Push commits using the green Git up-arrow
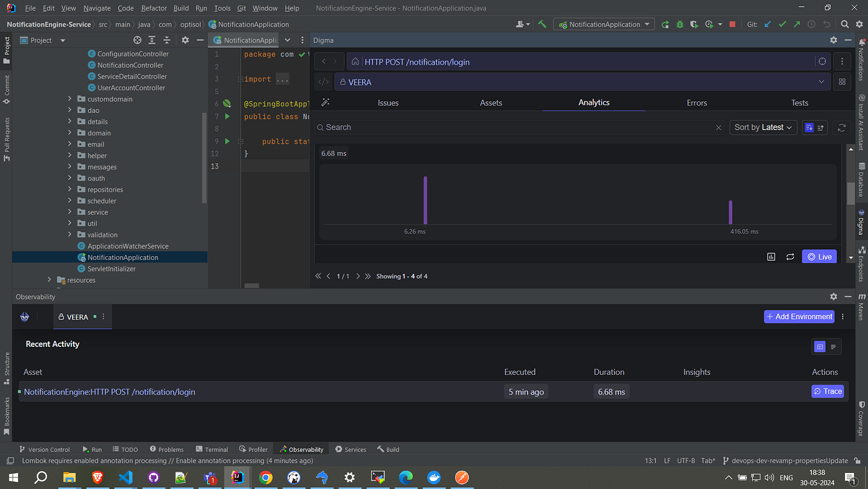Image resolution: width=868 pixels, height=489 pixels. pyautogui.click(x=797, y=24)
